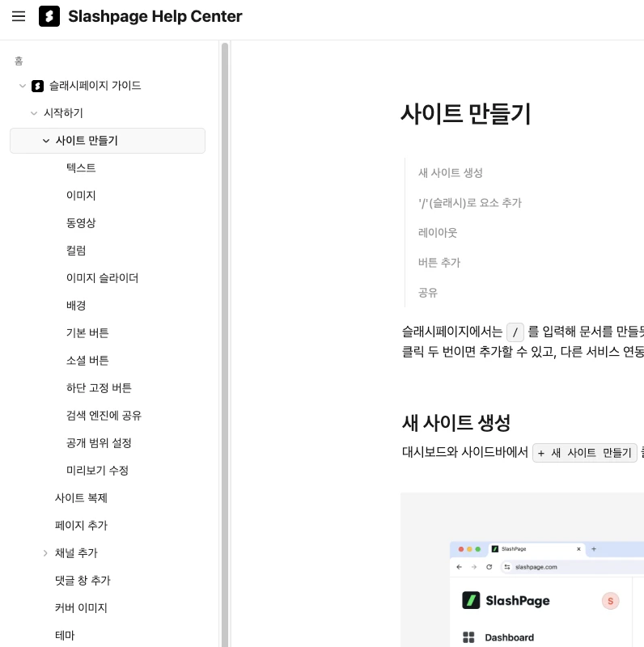
Task: Jump to 버튼 추가 in table of contents
Action: pos(439,263)
